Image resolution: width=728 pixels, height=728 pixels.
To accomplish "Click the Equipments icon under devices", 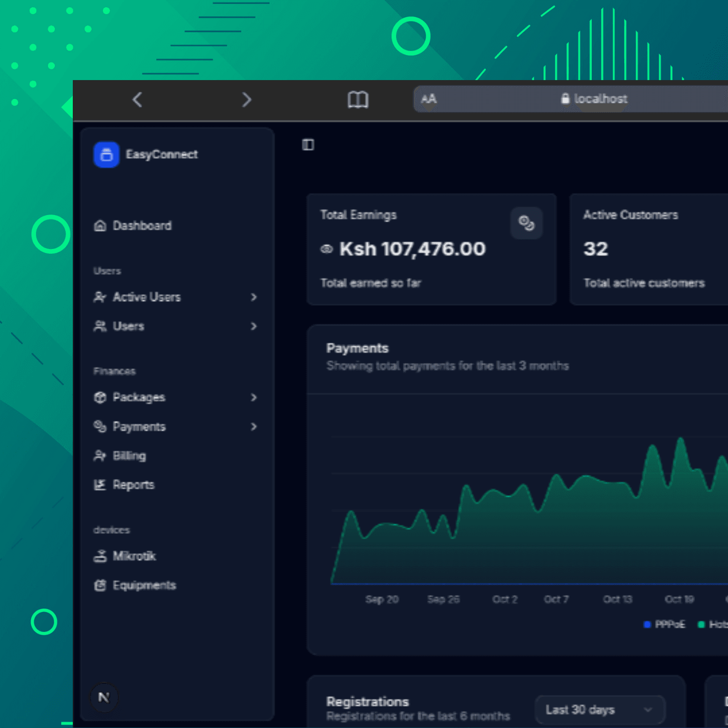I will click(100, 585).
